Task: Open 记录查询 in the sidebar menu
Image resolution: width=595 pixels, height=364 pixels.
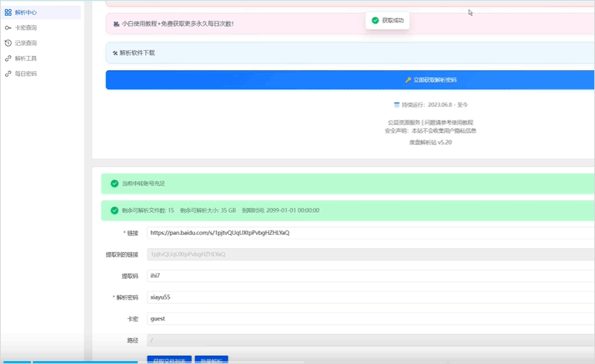Action: [x=26, y=43]
